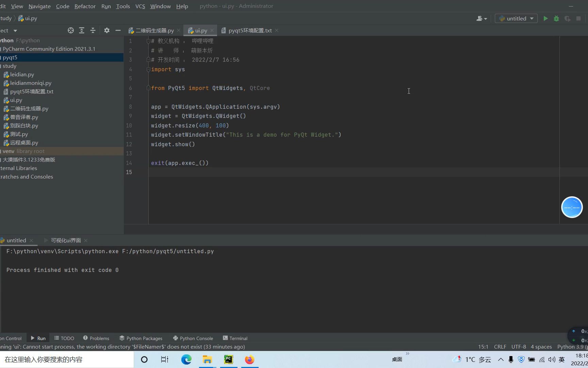Expand the venv library root node
The image size is (588, 368).
click(8, 151)
